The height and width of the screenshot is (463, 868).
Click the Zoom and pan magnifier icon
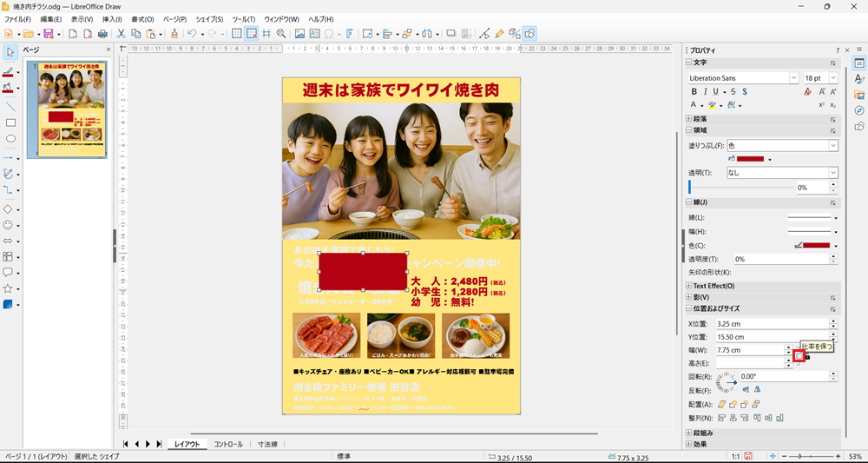281,33
